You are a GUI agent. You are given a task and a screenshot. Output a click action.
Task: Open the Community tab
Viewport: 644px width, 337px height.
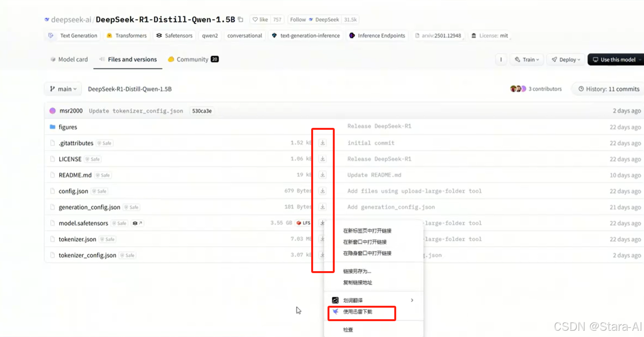[x=193, y=60]
